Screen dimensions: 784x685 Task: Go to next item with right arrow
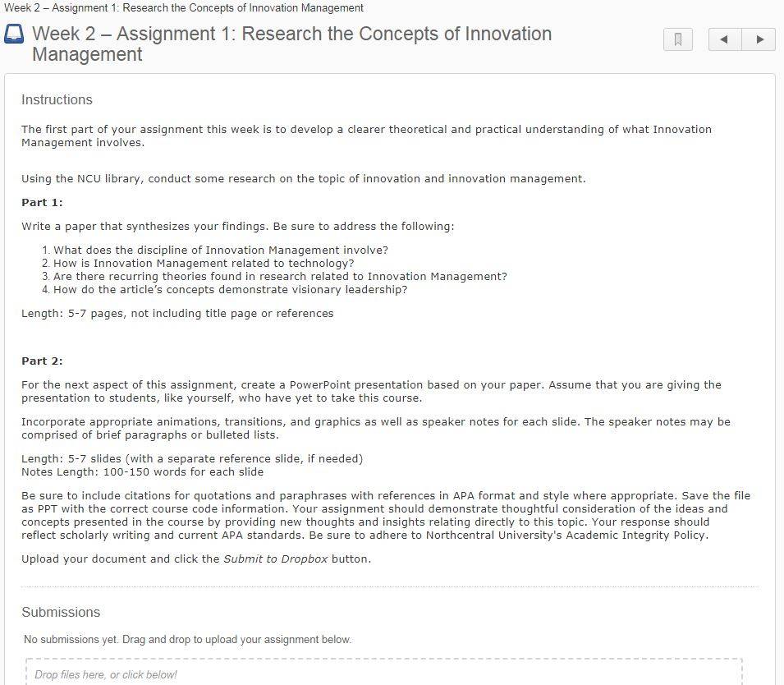tap(759, 39)
